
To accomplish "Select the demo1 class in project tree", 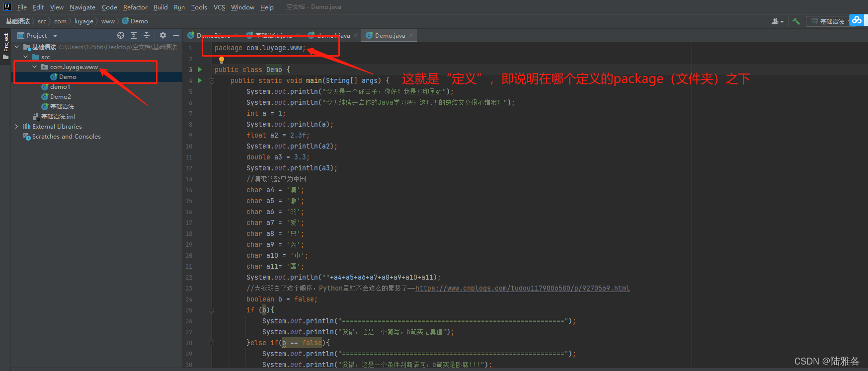I will pos(56,87).
